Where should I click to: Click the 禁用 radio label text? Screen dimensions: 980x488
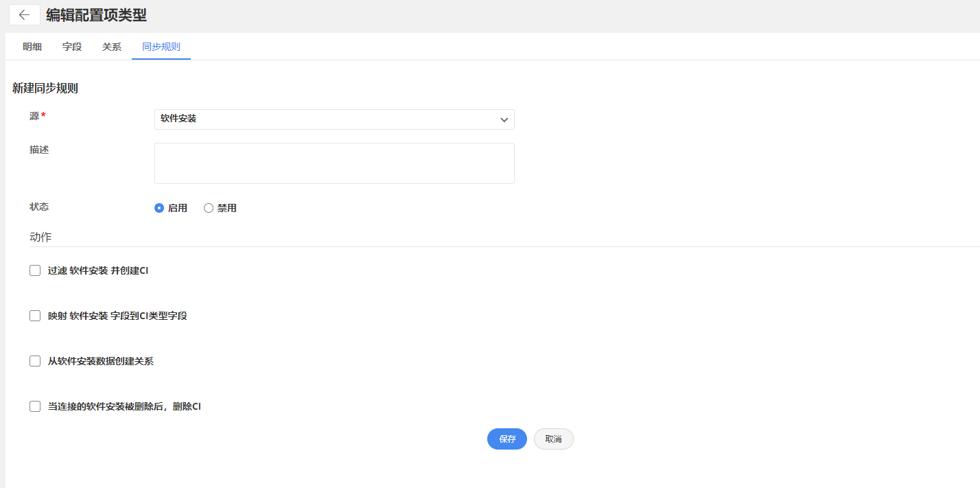(227, 208)
